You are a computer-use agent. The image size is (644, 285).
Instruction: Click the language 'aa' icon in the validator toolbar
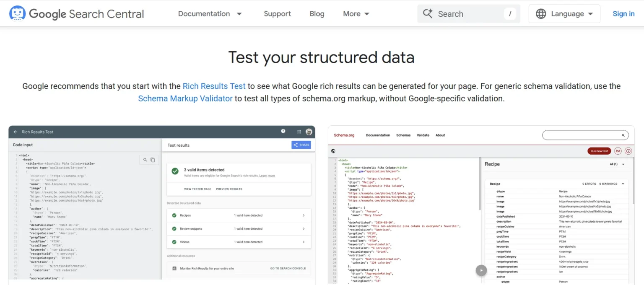[618, 151]
